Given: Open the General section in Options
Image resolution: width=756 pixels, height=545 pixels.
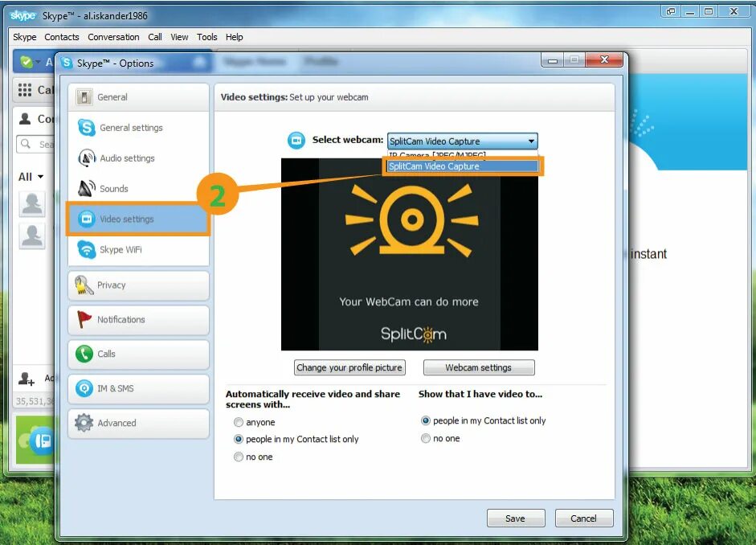Looking at the screenshot, I should (138, 97).
